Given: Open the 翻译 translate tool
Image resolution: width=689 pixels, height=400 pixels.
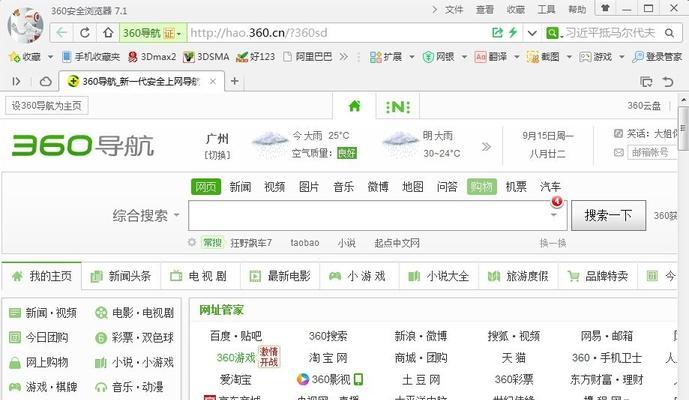Looking at the screenshot, I should (x=490, y=57).
